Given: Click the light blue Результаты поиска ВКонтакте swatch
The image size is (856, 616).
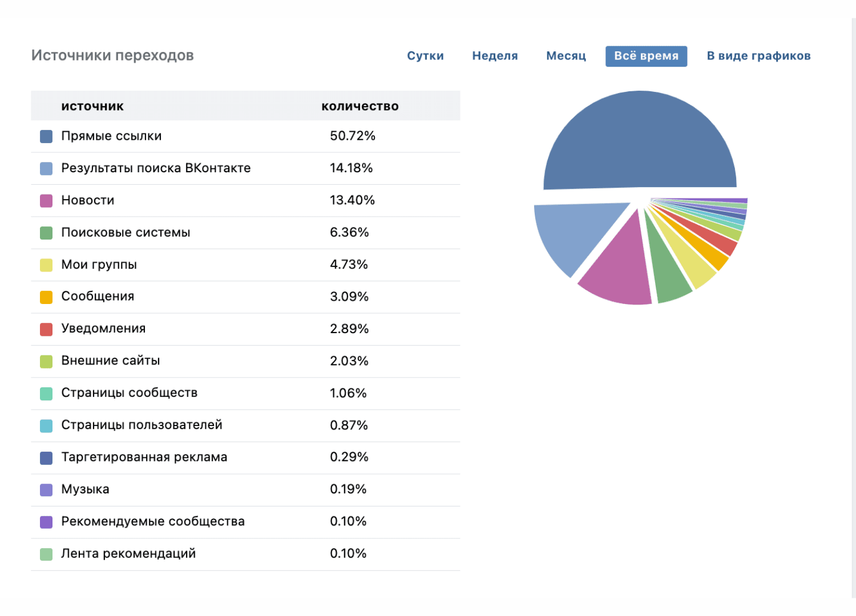Looking at the screenshot, I should 46,168.
